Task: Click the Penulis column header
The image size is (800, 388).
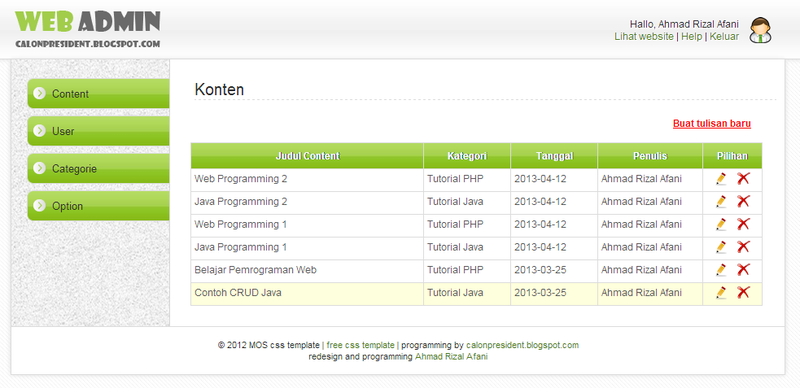Action: (650, 156)
